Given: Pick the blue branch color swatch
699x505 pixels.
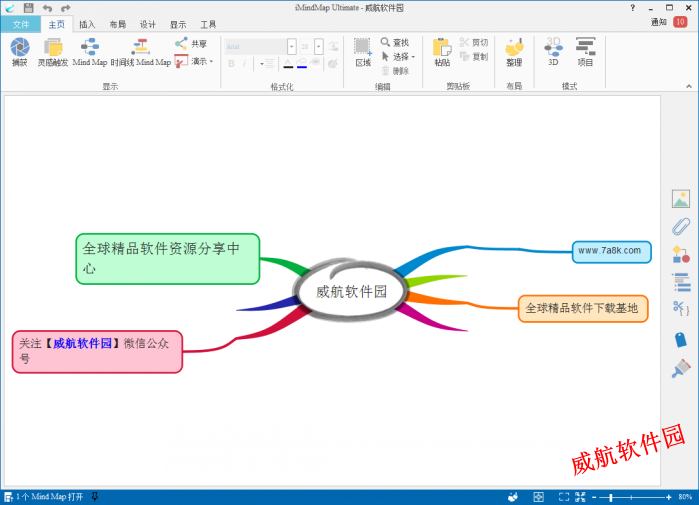Looking at the screenshot, I should point(302,64).
